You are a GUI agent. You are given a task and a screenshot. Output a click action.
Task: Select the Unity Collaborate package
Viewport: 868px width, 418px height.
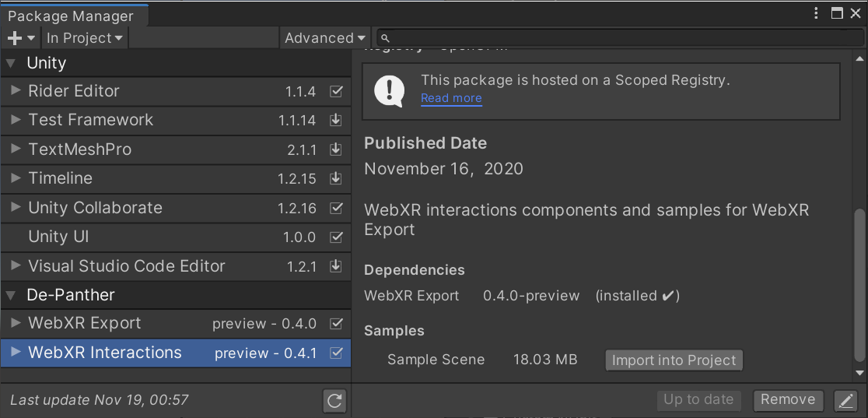point(176,208)
